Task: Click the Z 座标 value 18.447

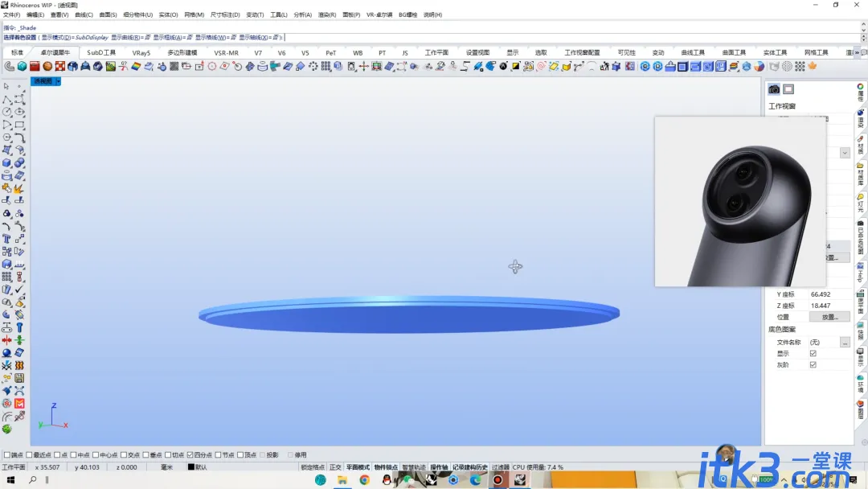Action: tap(821, 306)
